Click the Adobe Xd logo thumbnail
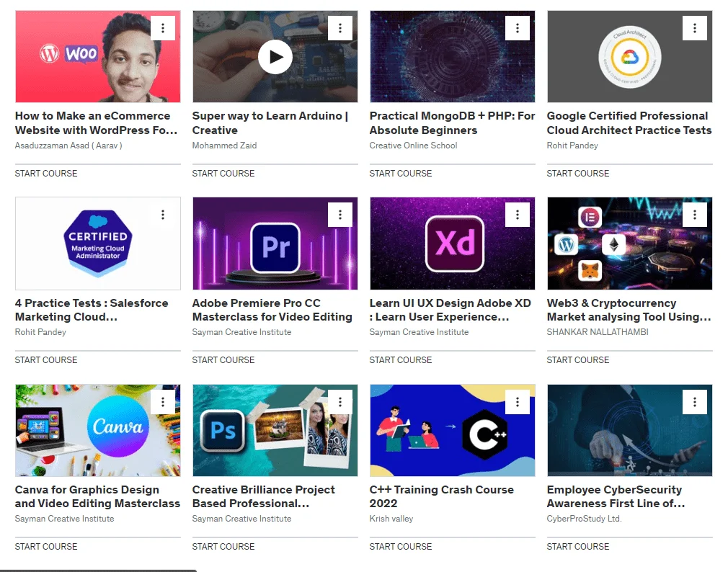Screen dimensions: 728x572 [x=452, y=243]
